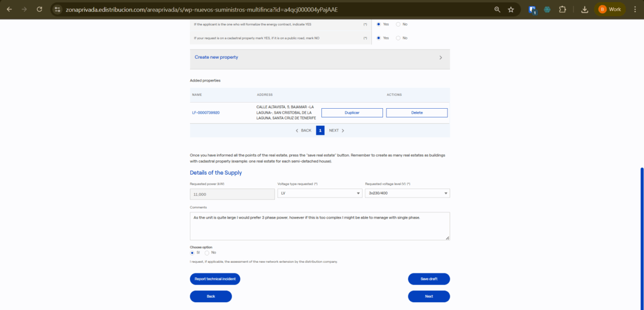Select No for applicant formalizing energy contract
The width and height of the screenshot is (644, 310).
tap(398, 24)
